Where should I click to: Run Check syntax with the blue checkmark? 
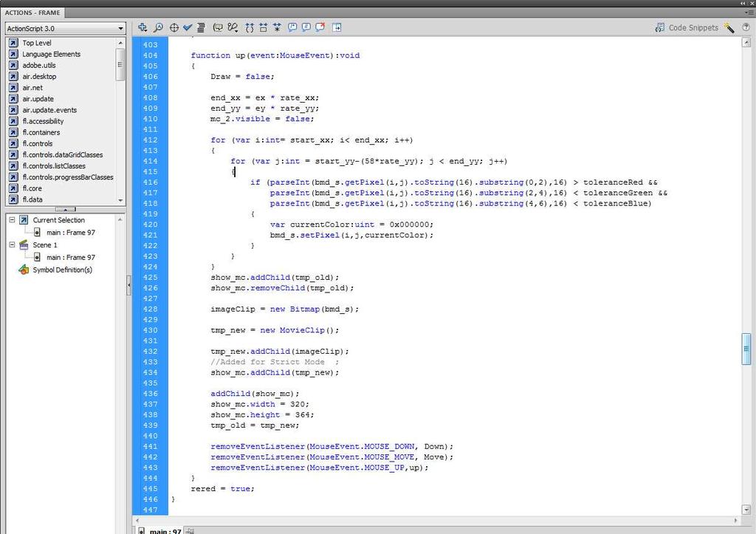188,27
